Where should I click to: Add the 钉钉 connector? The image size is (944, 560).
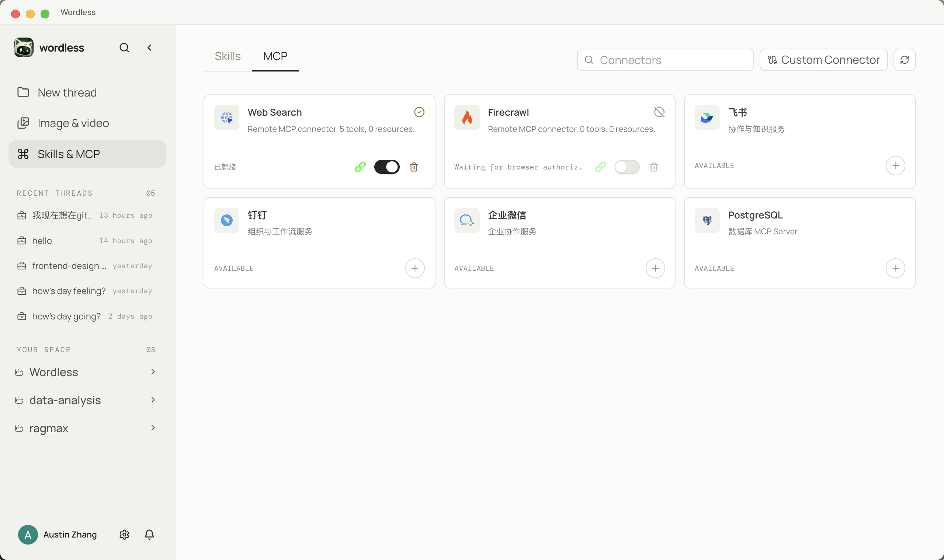(x=415, y=268)
